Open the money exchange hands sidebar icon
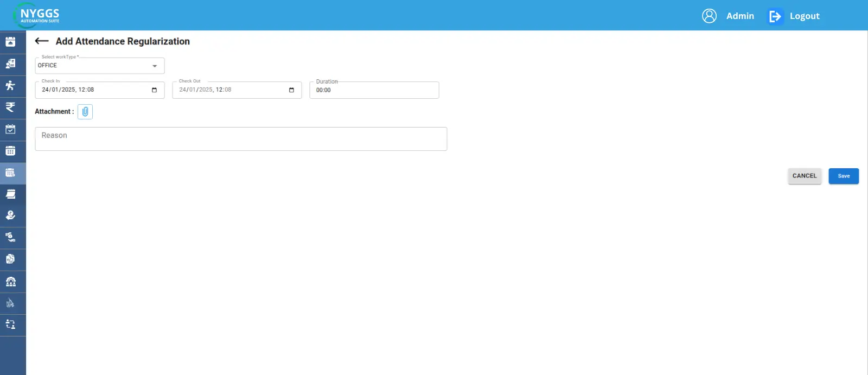The image size is (868, 375). [x=10, y=237]
